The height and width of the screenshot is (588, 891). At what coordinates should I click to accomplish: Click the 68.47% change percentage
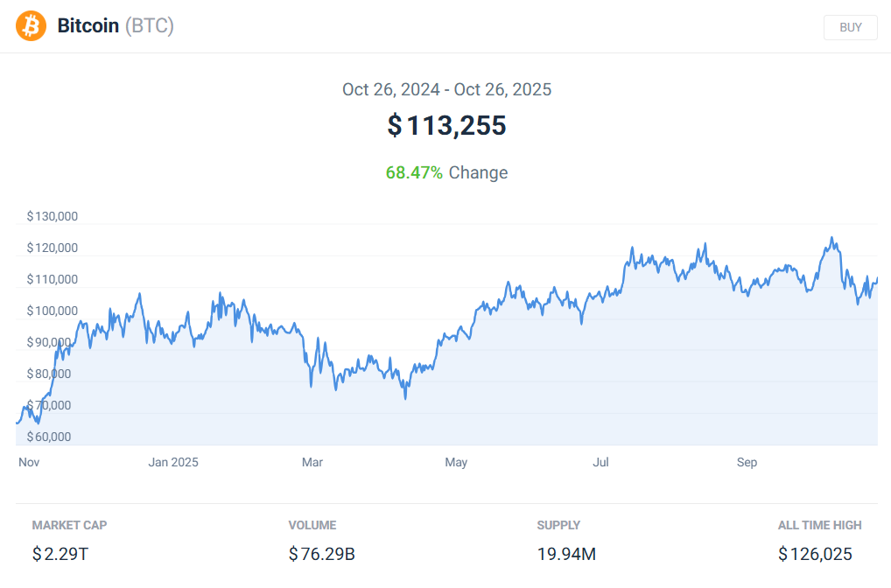coord(414,172)
